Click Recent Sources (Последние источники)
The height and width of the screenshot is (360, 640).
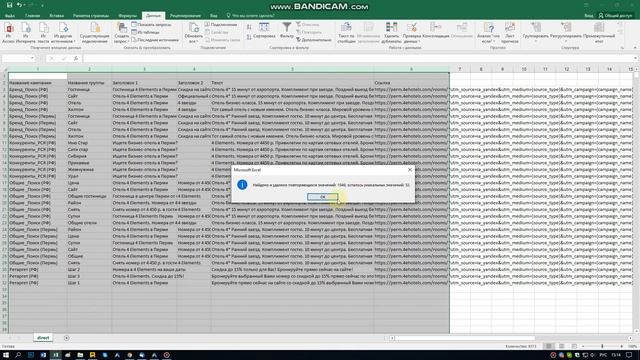(155, 40)
